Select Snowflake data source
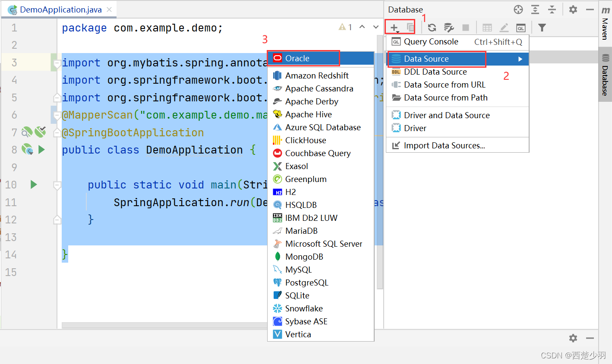Screen dimensions: 612x364 pyautogui.click(x=321, y=308)
